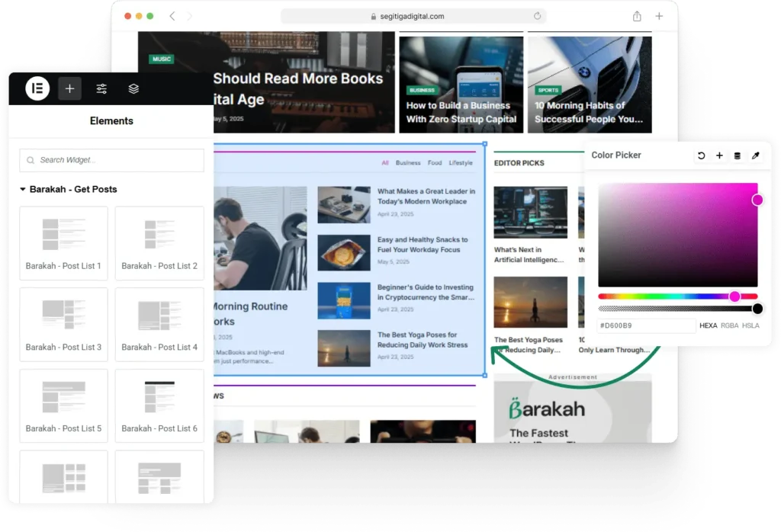Switch color format to RGBA

(730, 325)
